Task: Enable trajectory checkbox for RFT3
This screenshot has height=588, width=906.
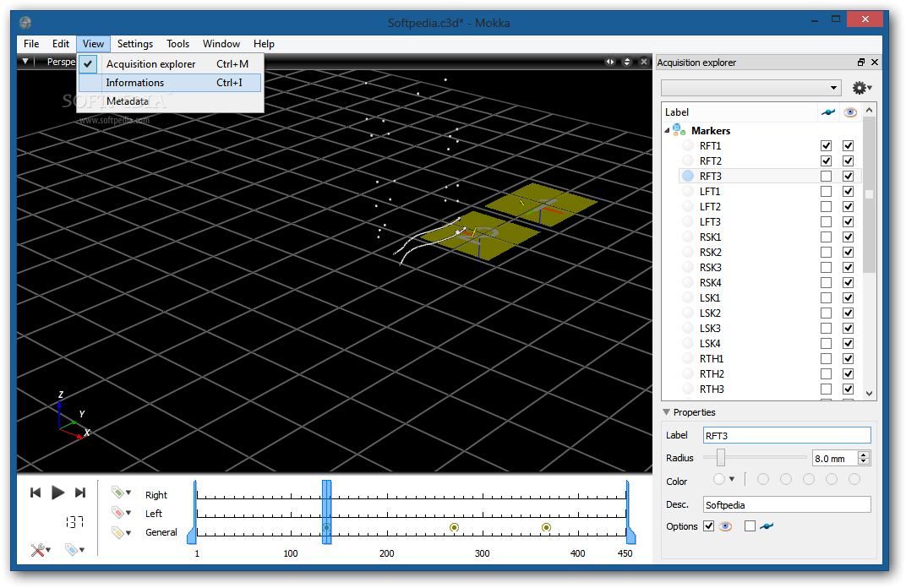Action: click(827, 176)
